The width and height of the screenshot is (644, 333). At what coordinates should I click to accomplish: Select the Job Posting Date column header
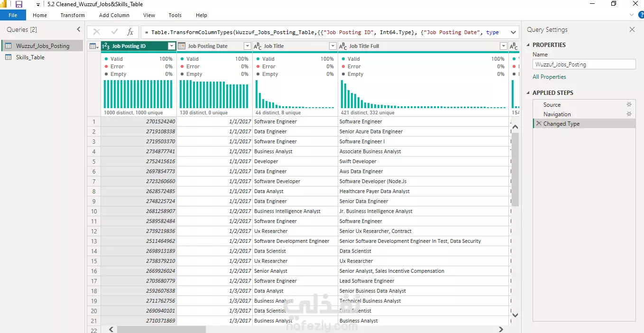tap(214, 46)
